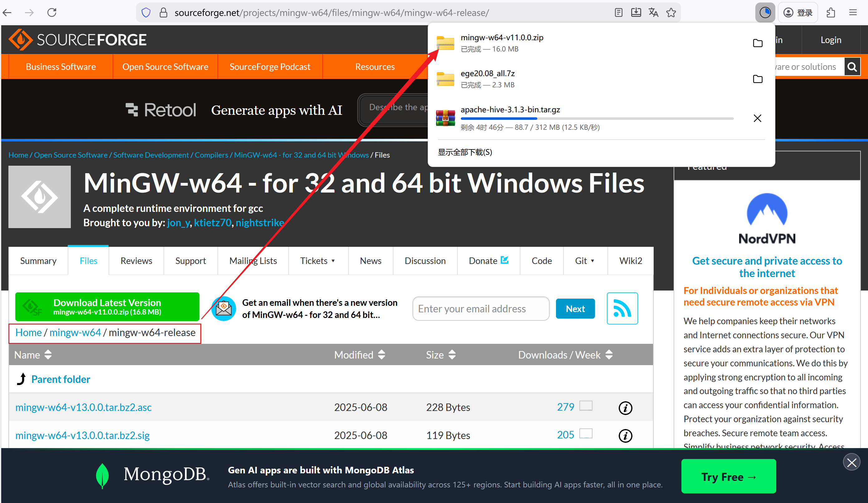Open the RSS feed icon button
Image resolution: width=868 pixels, height=503 pixels.
click(x=622, y=308)
